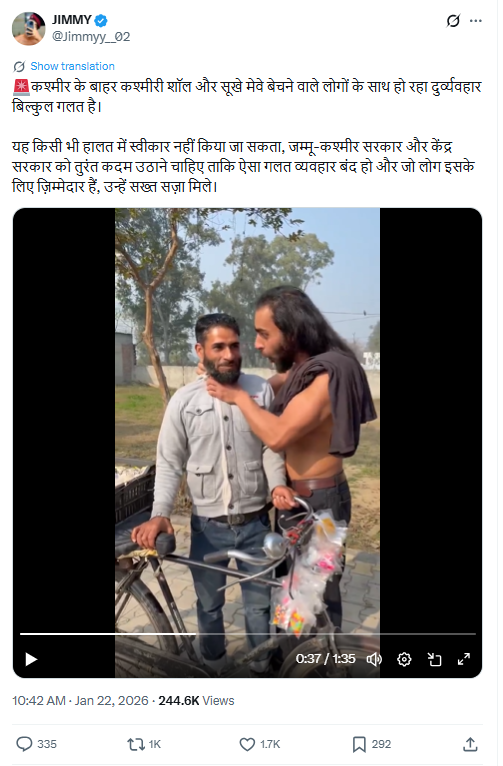This screenshot has height=766, width=503.
Task: Repost this tweet with retweet icon
Action: 135,744
